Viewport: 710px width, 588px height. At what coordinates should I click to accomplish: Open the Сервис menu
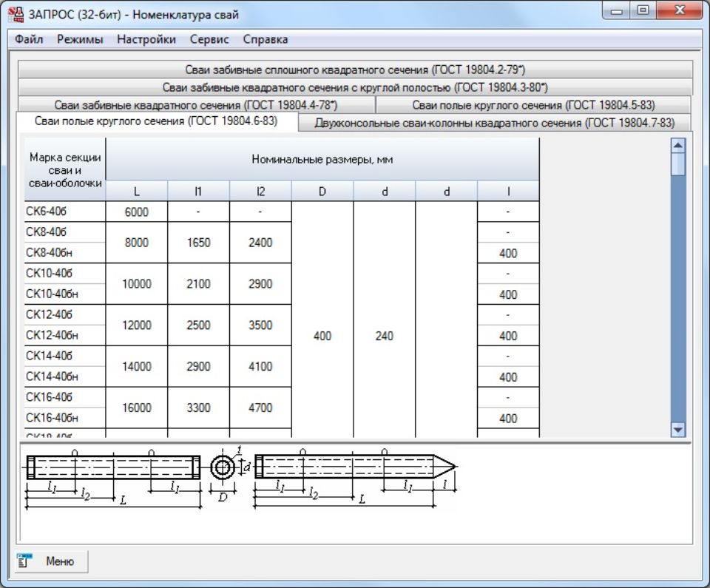click(x=209, y=39)
